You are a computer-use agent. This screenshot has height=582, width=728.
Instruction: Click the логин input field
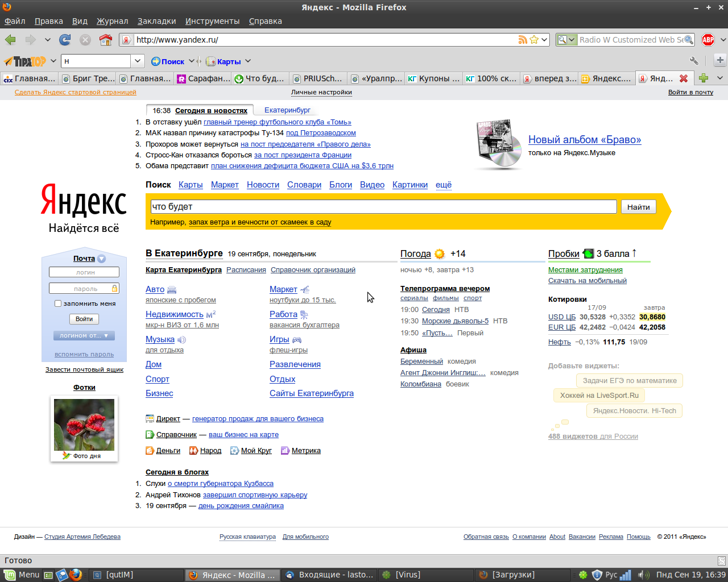84,272
